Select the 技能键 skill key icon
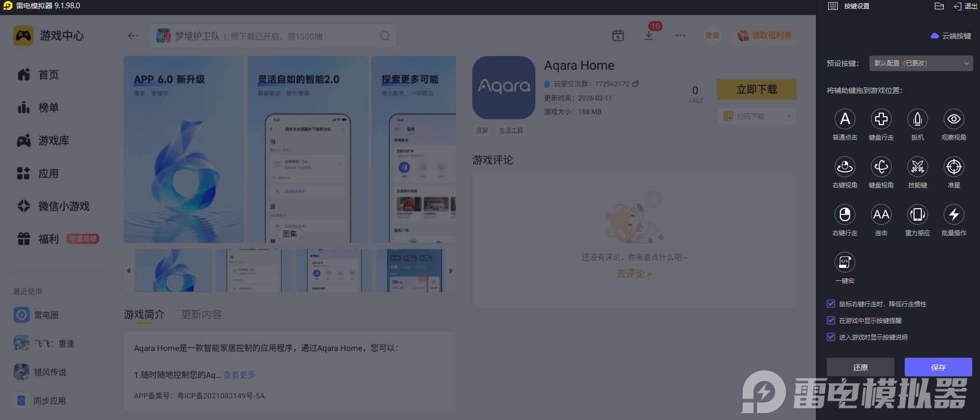The height and width of the screenshot is (420, 980). pyautogui.click(x=917, y=167)
